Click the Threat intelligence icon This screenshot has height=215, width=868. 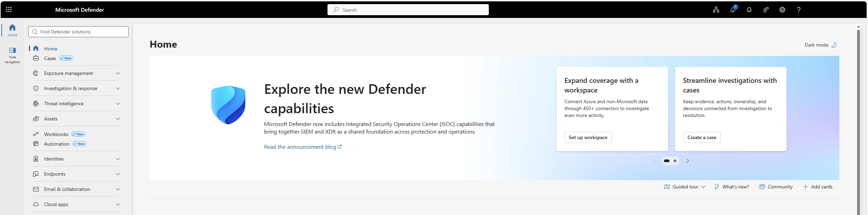[x=36, y=104]
